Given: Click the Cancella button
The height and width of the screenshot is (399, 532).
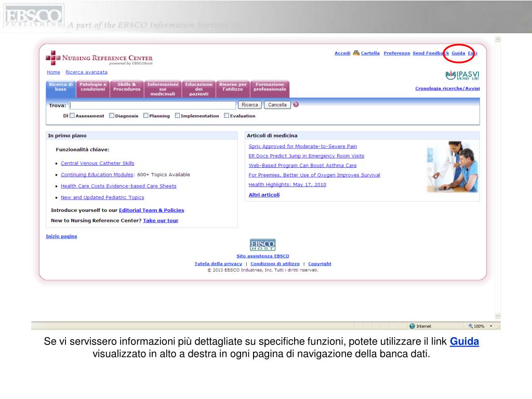Looking at the screenshot, I should coord(277,105).
